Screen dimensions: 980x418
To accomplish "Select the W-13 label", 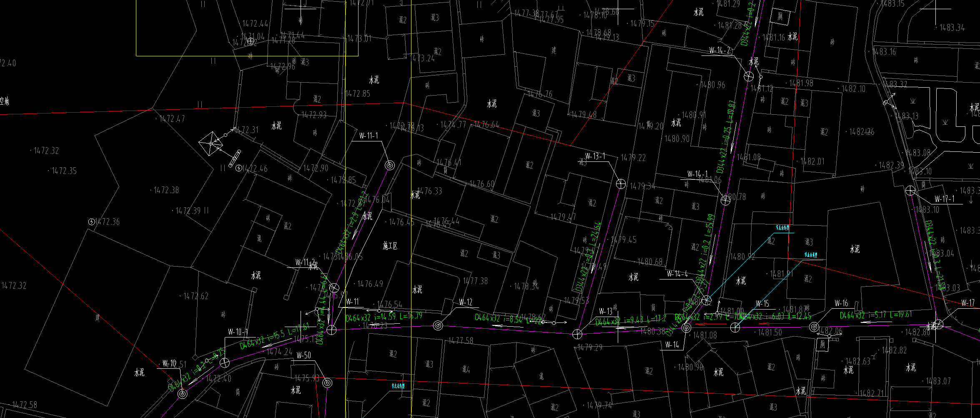I will tap(606, 311).
